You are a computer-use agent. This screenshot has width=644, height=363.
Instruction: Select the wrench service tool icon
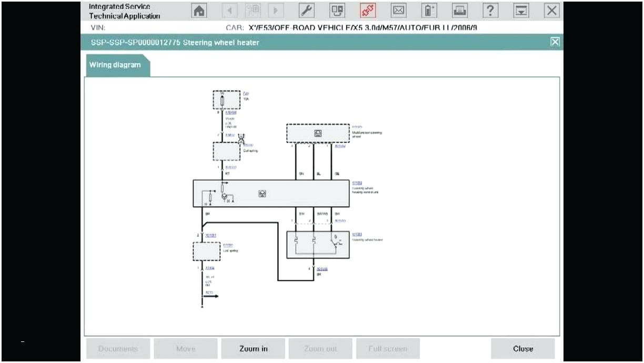click(x=306, y=10)
